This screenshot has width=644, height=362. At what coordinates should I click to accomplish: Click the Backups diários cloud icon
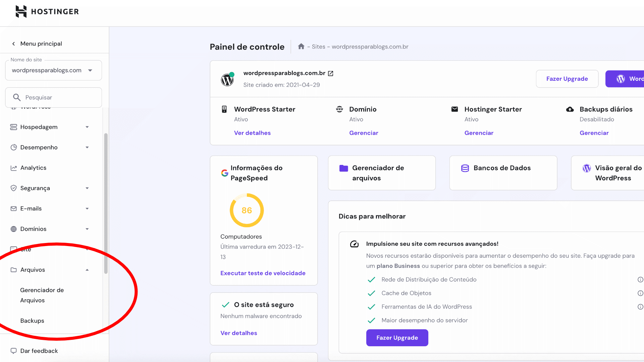[570, 109]
